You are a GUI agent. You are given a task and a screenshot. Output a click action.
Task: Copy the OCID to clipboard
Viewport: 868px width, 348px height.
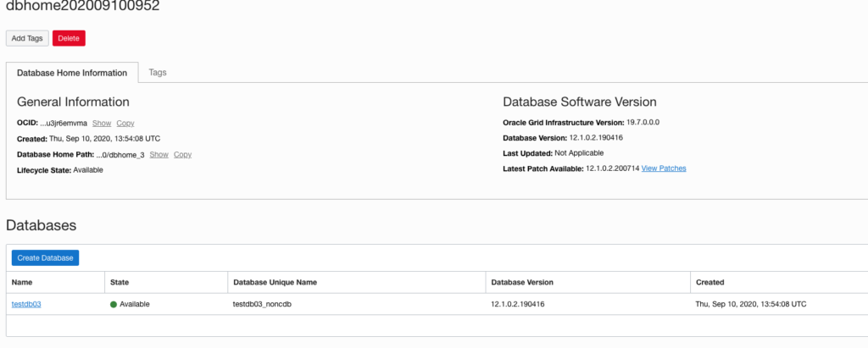[125, 124]
